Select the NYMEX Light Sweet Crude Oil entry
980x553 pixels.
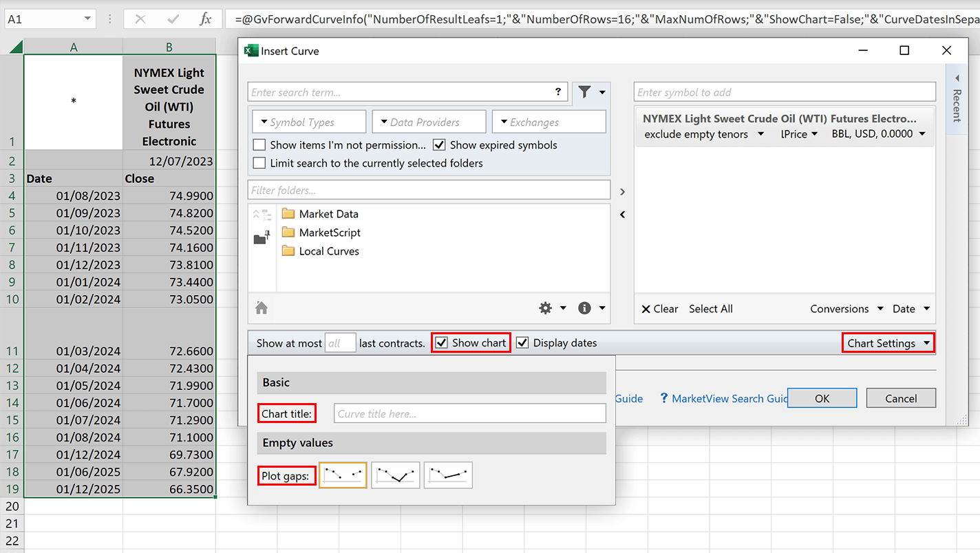pos(785,127)
